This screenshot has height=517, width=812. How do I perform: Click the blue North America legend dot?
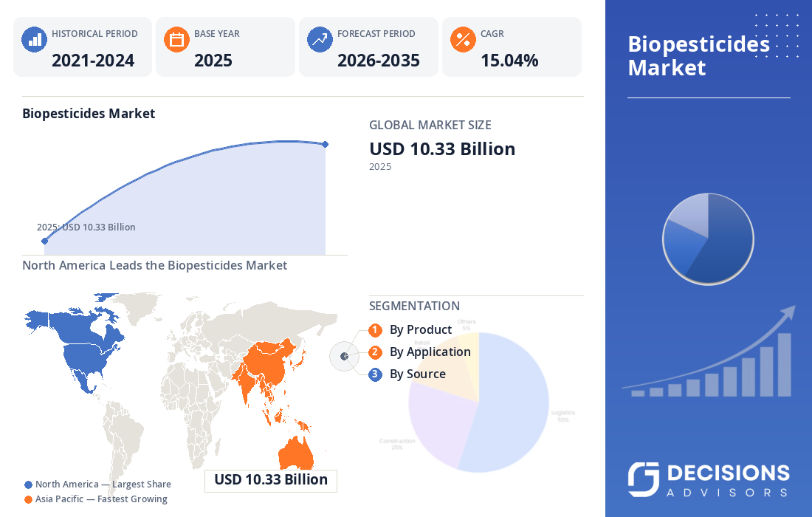click(x=29, y=485)
